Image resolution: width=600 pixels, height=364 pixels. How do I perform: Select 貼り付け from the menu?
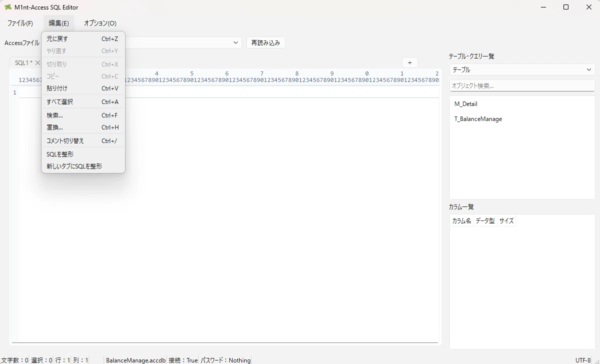click(83, 88)
